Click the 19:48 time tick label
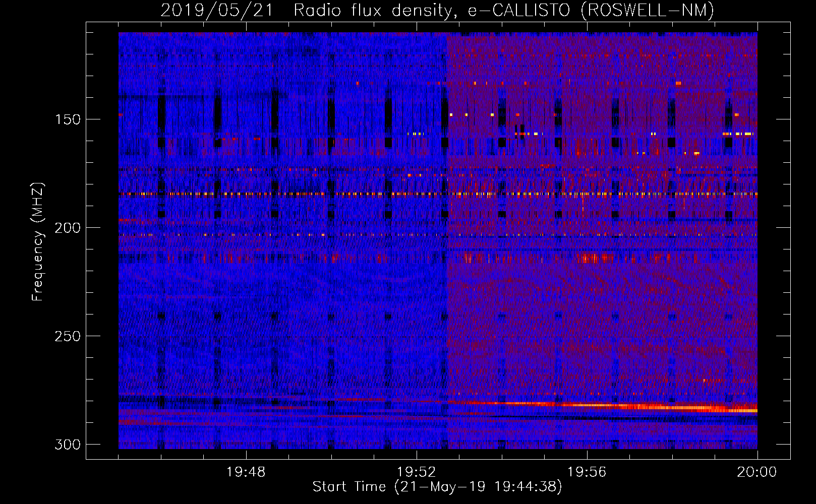The width and height of the screenshot is (816, 504). point(246,472)
